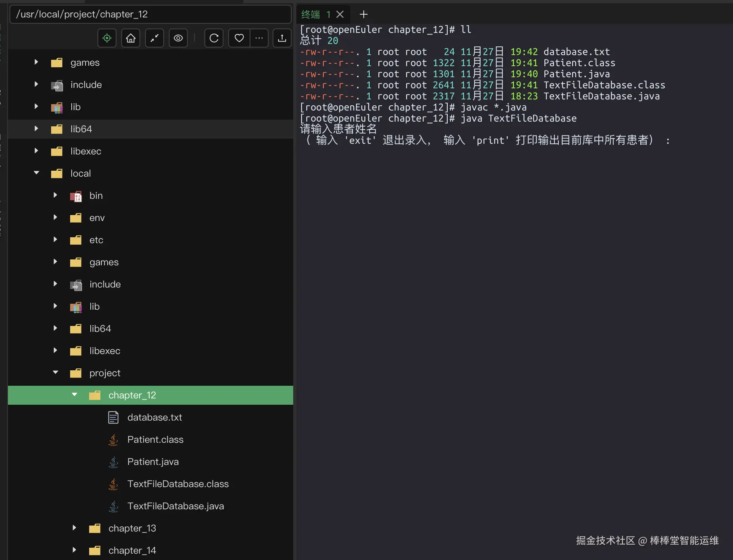Open the three-dot more options menu
This screenshot has width=733, height=560.
(x=259, y=38)
